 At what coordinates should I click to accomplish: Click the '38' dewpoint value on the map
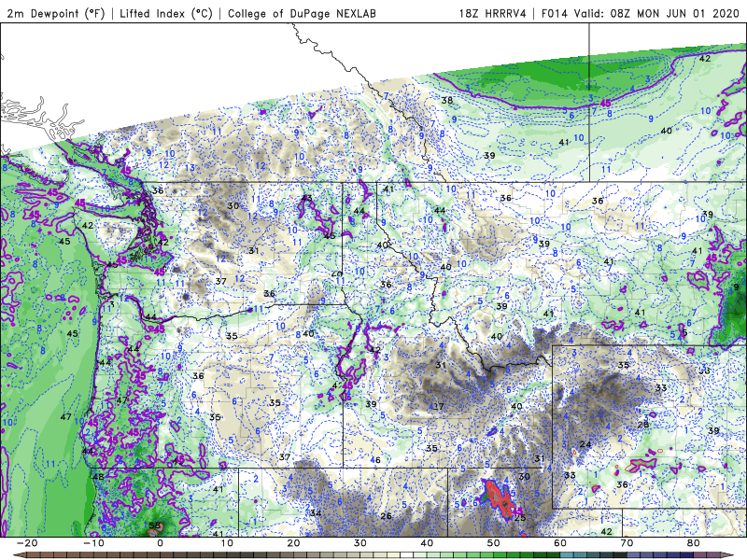[447, 100]
